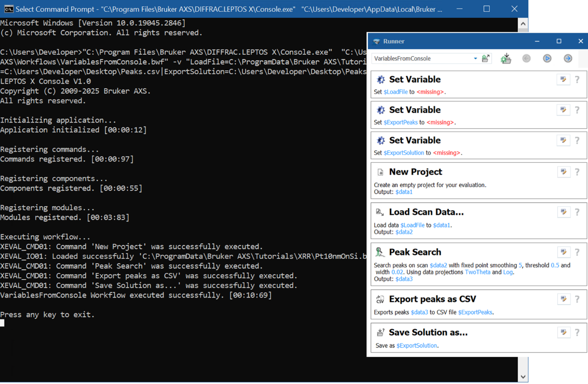Screen dimensions: 588x384
Task: Open help for Export peaks as CSV step
Action: coord(577,299)
